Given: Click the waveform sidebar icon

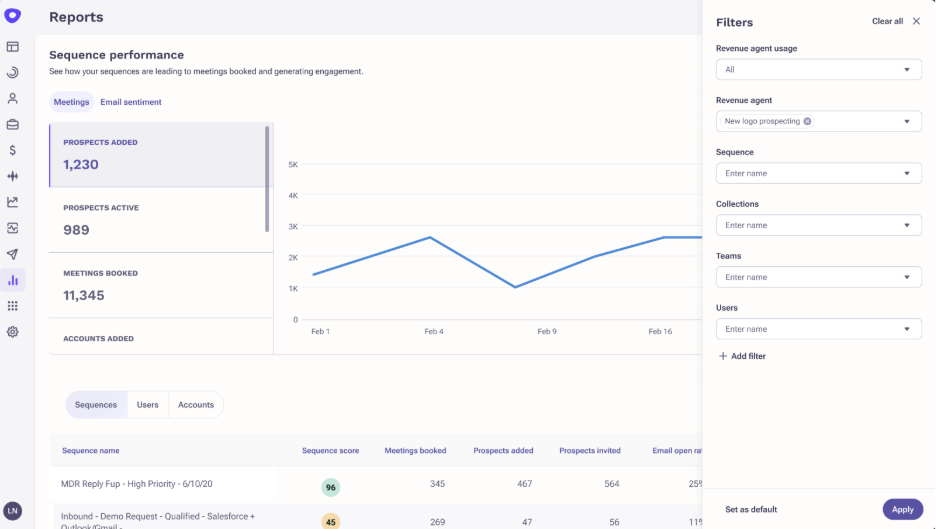Looking at the screenshot, I should (13, 176).
